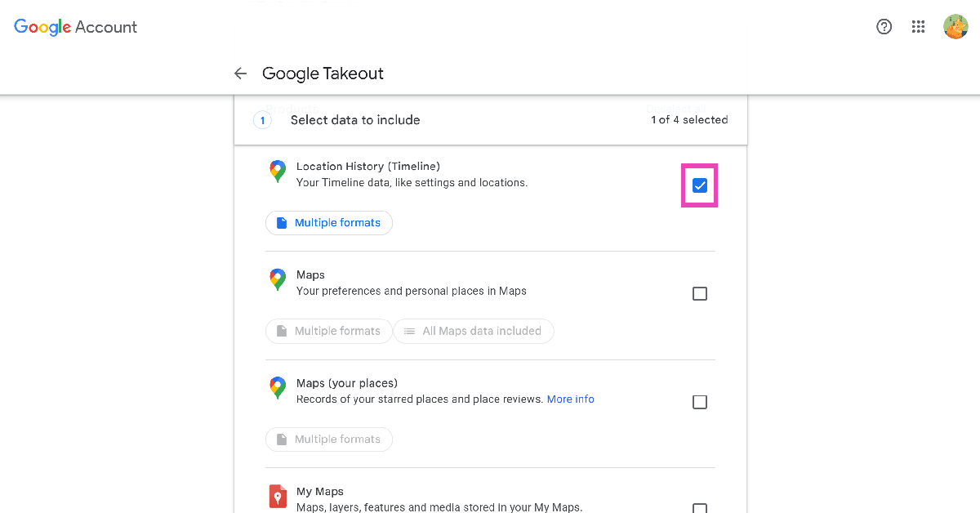Open Multiple formats under Maps (your places)

pos(329,439)
